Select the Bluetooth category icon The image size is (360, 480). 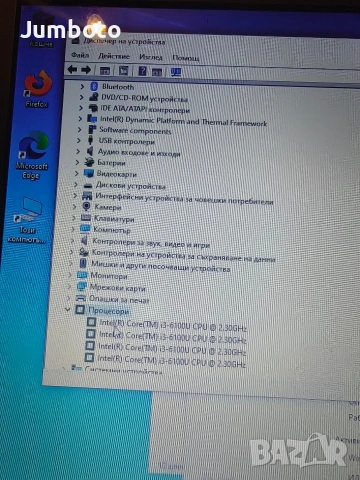(94, 87)
